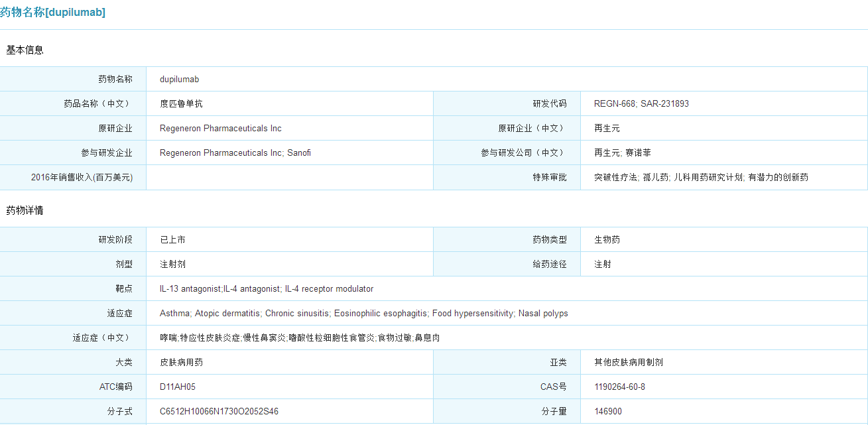Click the 参与研发公司（中文） label
868x425 pixels.
point(524,152)
